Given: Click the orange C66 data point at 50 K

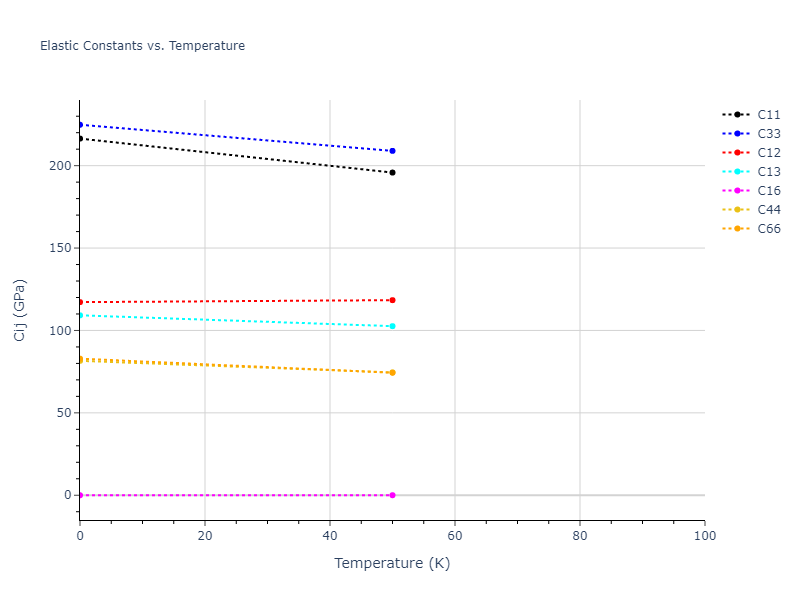Looking at the screenshot, I should (392, 372).
